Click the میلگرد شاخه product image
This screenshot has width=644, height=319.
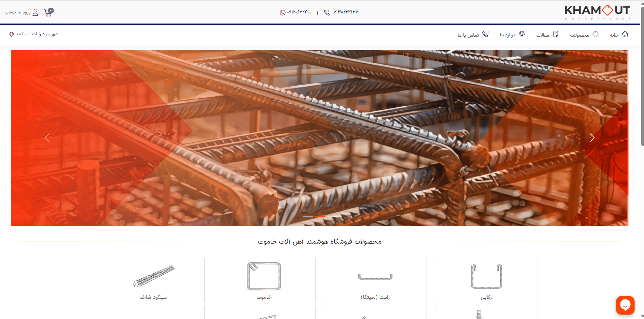[153, 276]
